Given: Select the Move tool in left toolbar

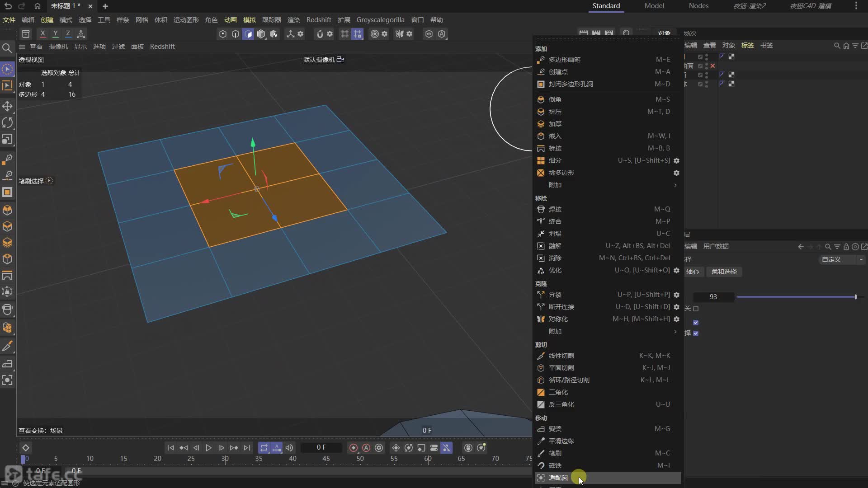Looking at the screenshot, I should pyautogui.click(x=7, y=106).
